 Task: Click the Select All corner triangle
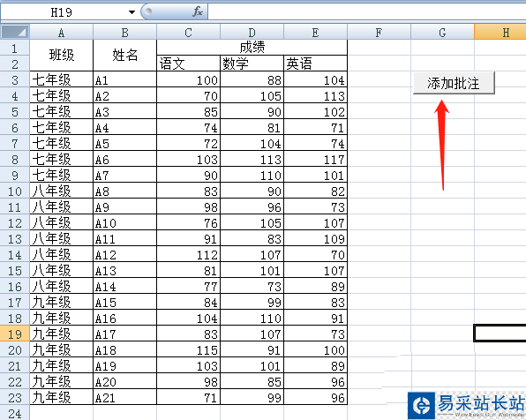(x=15, y=32)
